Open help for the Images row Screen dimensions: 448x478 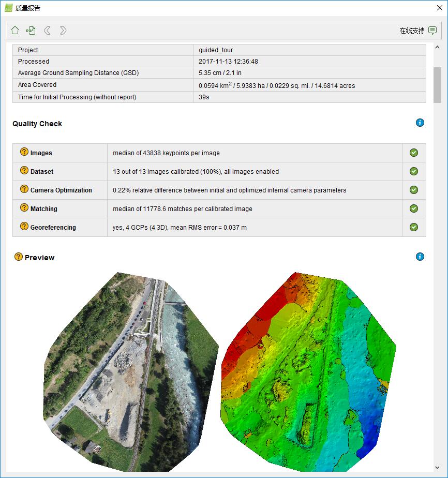pos(24,152)
